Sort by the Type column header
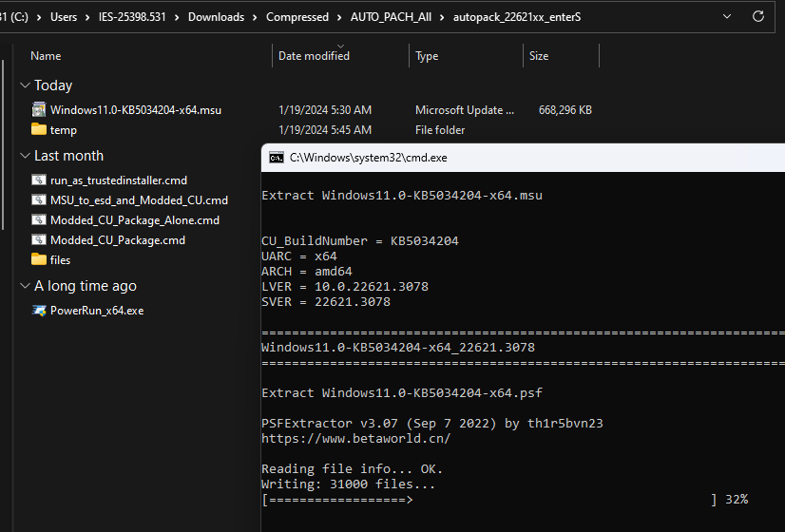Viewport: 785px width, 532px height. (x=427, y=56)
